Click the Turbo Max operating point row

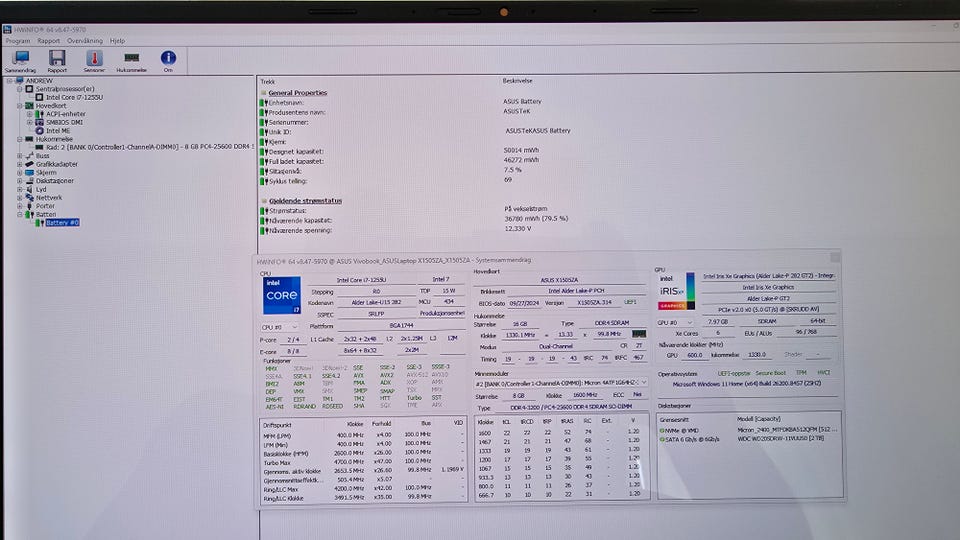click(x=364, y=462)
